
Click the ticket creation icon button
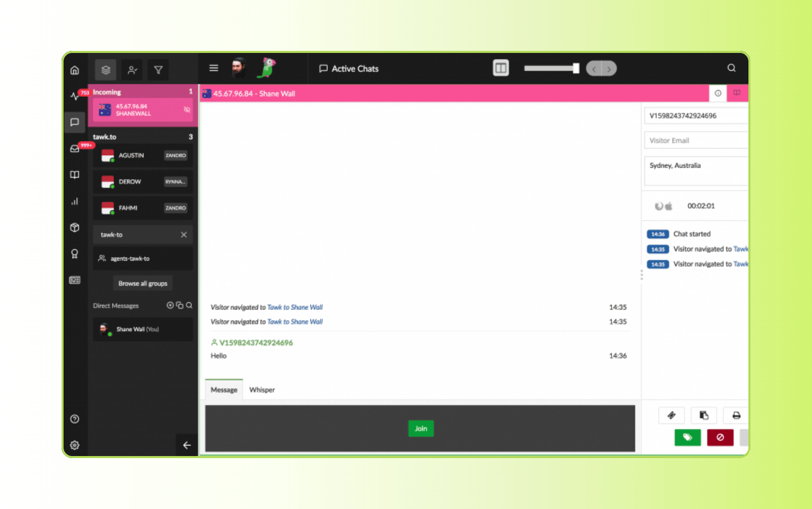pos(672,415)
